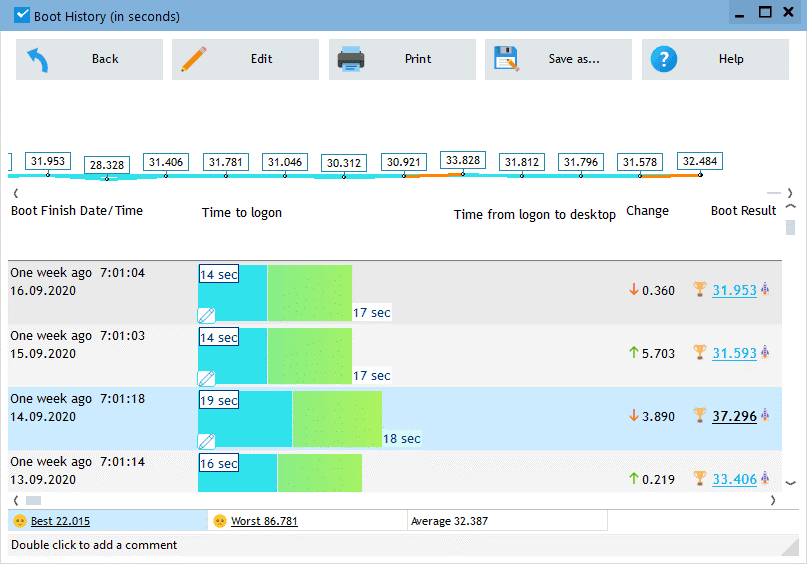Expand table view using the down chevron
Image resolution: width=807 pixels, height=564 pixels.
coord(791,483)
